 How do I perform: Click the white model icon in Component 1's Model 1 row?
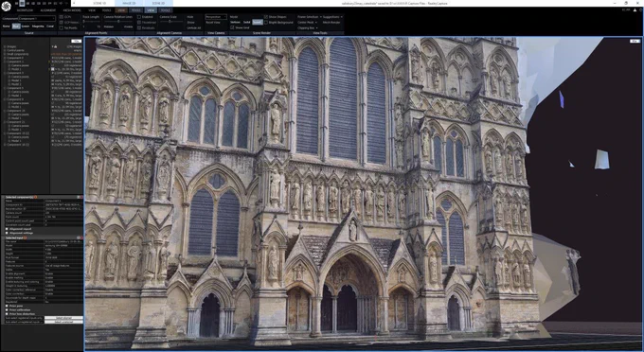pos(53,69)
